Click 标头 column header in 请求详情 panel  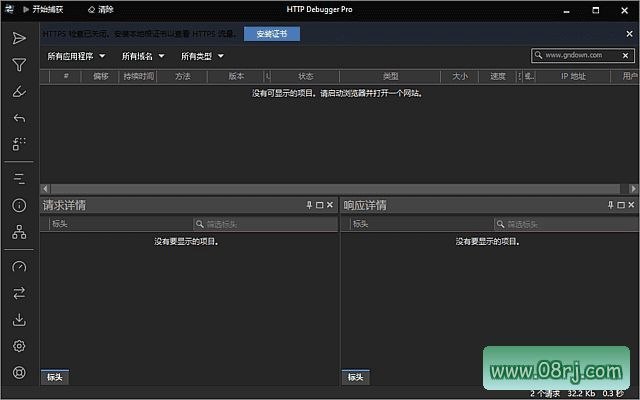pyautogui.click(x=121, y=224)
